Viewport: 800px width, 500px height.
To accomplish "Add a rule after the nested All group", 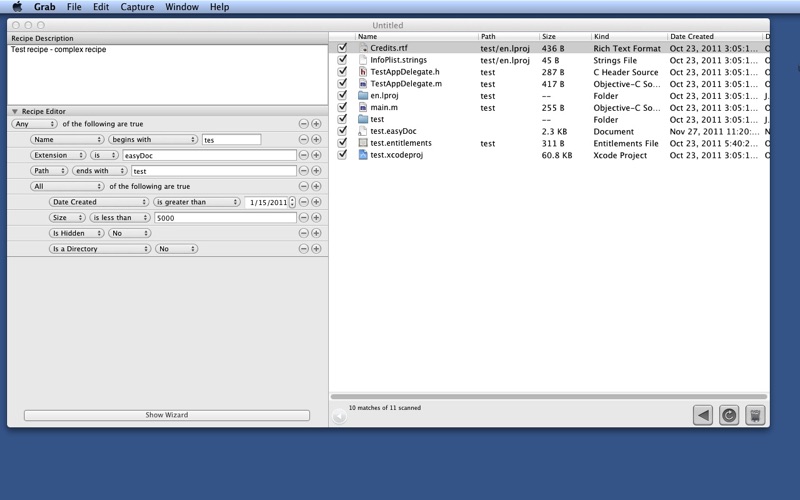I will pyautogui.click(x=316, y=186).
